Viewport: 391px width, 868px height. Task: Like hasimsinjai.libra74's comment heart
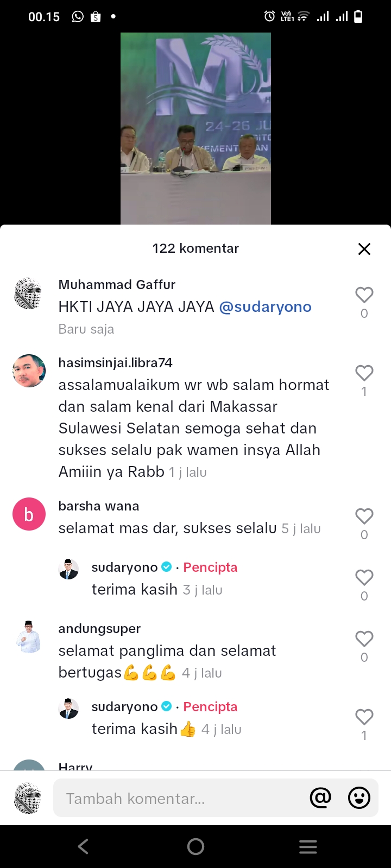point(364,373)
